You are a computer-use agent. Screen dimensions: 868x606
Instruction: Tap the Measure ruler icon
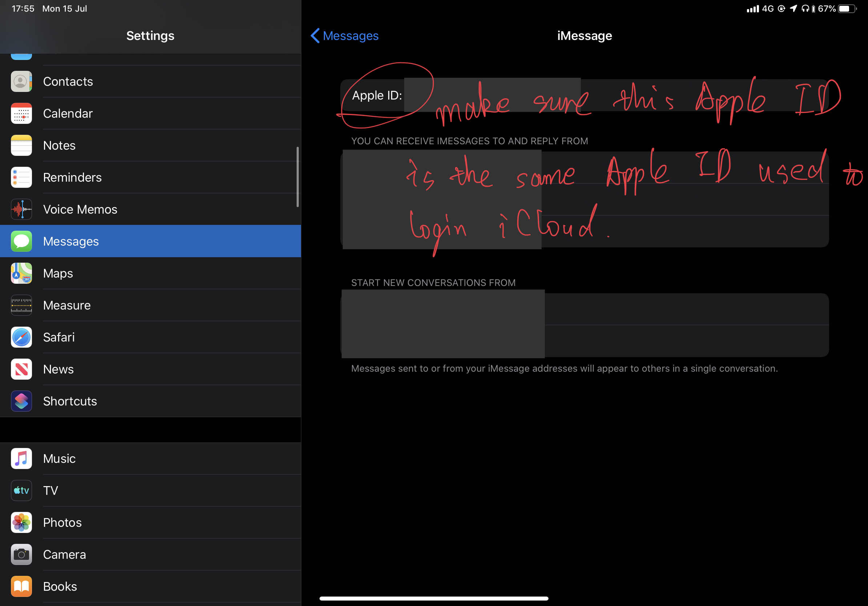tap(21, 305)
